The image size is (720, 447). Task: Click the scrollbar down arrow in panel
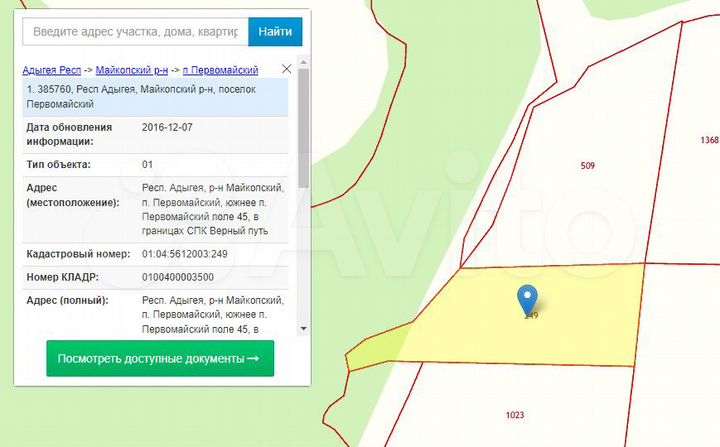point(303,329)
